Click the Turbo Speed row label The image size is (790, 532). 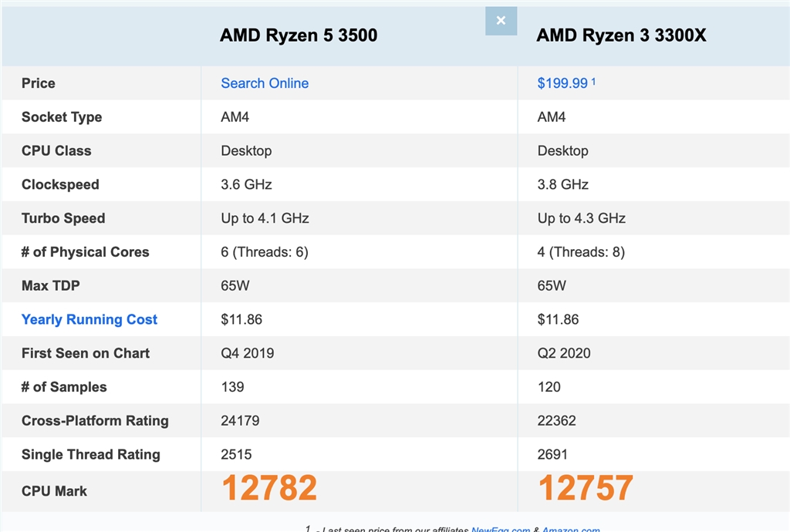pyautogui.click(x=63, y=218)
